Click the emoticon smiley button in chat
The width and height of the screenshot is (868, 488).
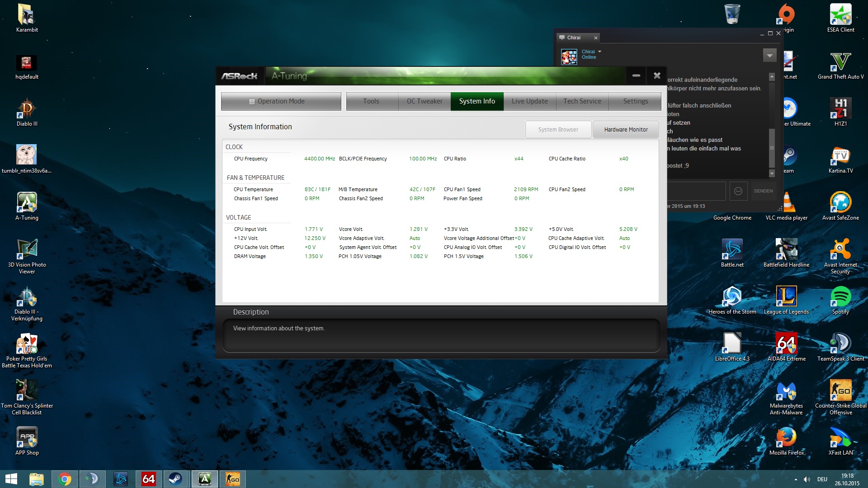tap(738, 191)
